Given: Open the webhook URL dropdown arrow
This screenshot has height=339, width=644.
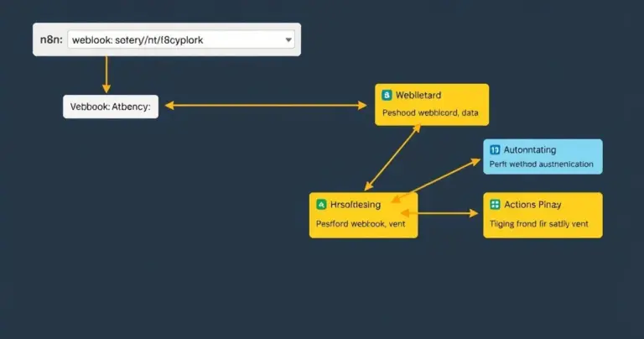Looking at the screenshot, I should click(x=288, y=40).
